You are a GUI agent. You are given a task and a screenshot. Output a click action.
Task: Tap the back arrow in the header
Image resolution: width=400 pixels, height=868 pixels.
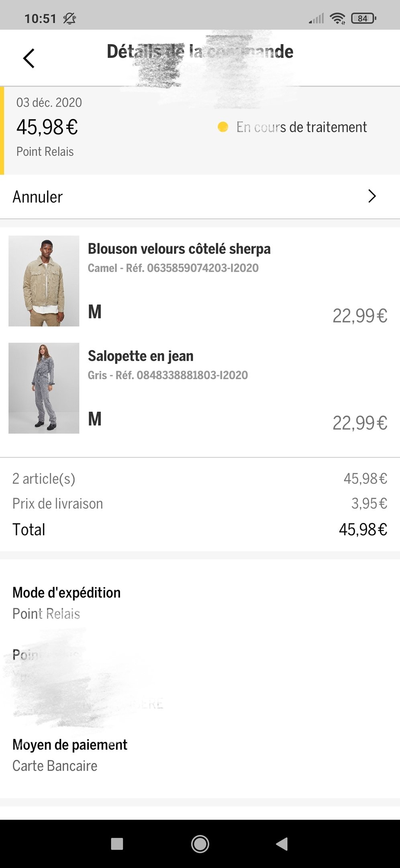tap(29, 58)
